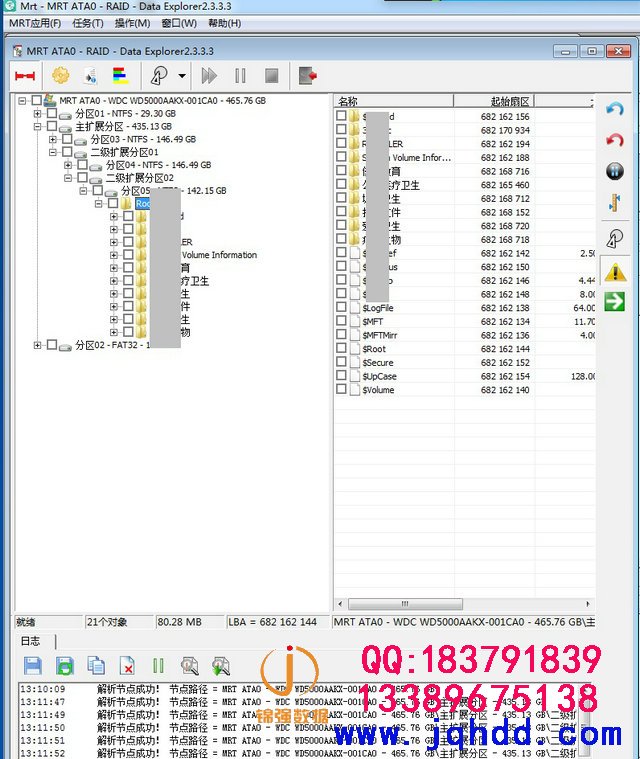Viewport: 640px width, 759px height.
Task: Expand the 分区04 NTFS tree node
Action: tap(68, 165)
